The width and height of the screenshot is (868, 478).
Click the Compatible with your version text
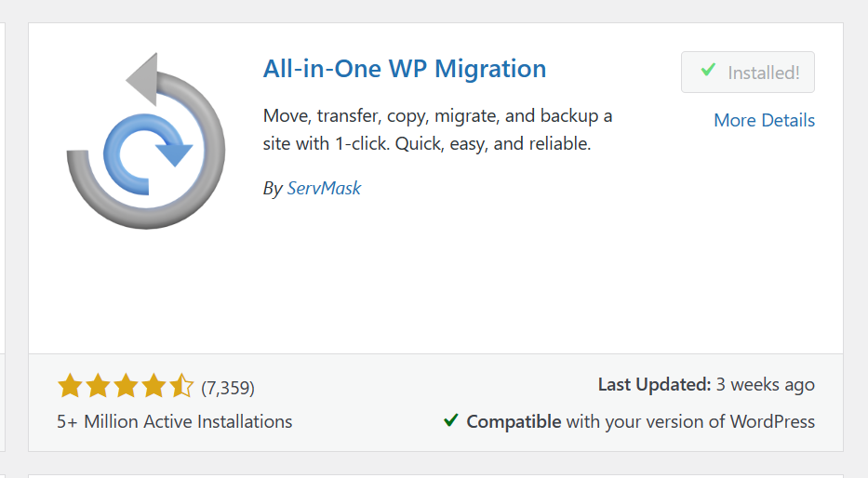pyautogui.click(x=640, y=421)
